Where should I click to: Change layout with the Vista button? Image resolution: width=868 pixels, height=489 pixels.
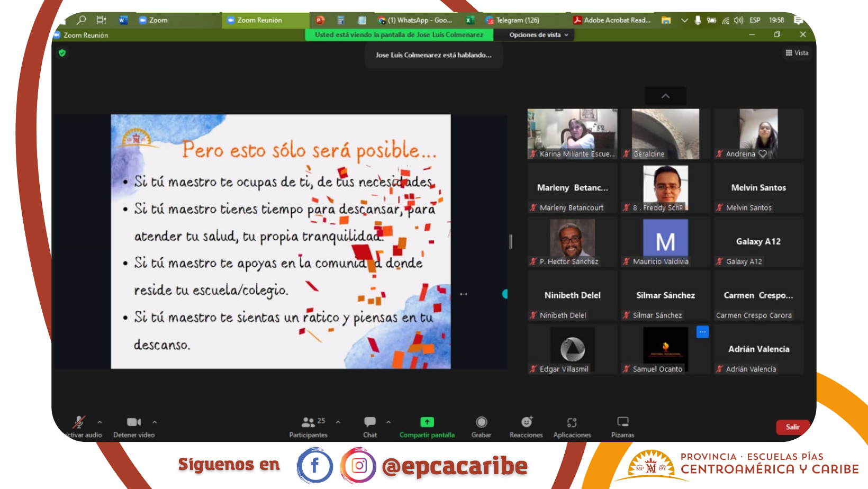click(x=797, y=53)
